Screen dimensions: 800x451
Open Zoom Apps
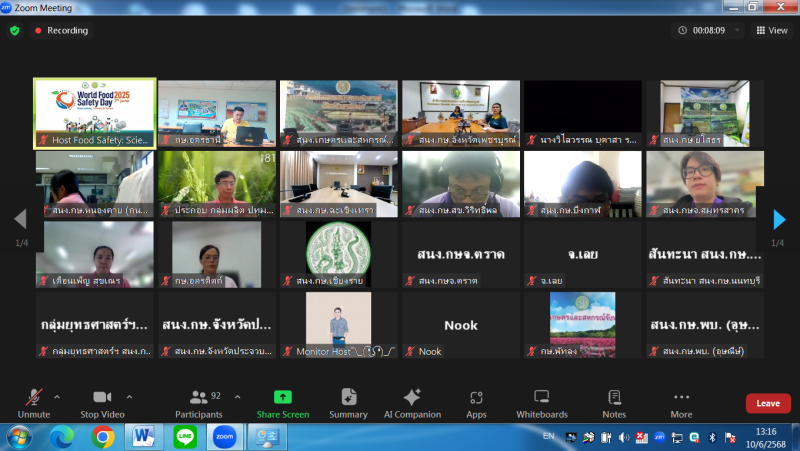coord(476,397)
